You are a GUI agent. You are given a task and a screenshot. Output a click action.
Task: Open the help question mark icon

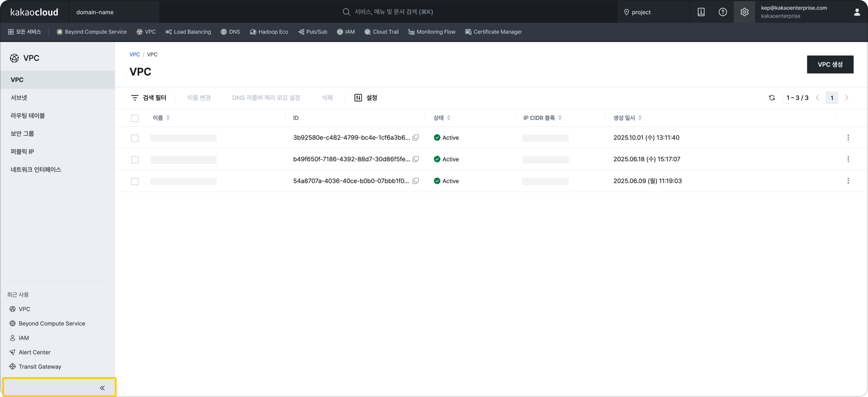coord(722,12)
